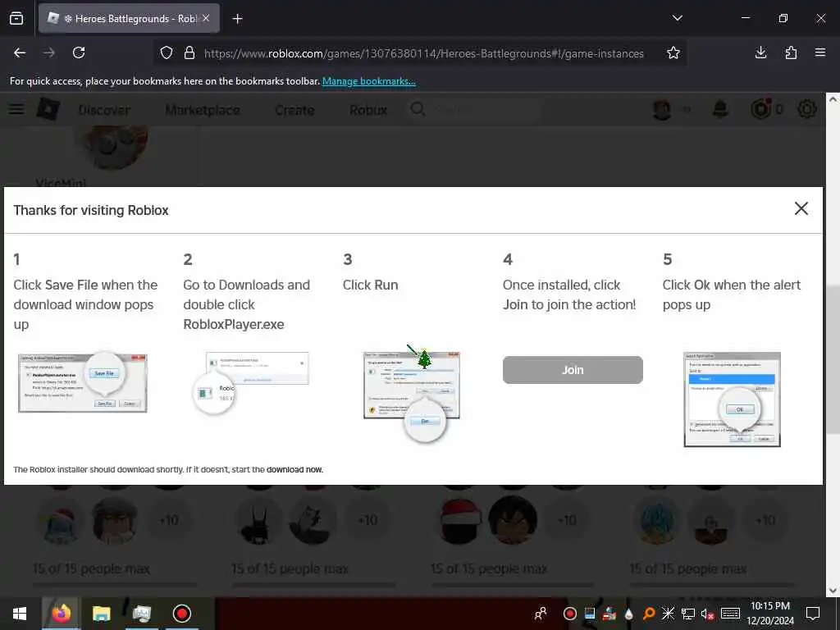Click the red record taskbar app
This screenshot has width=840, height=630.
pos(182,614)
